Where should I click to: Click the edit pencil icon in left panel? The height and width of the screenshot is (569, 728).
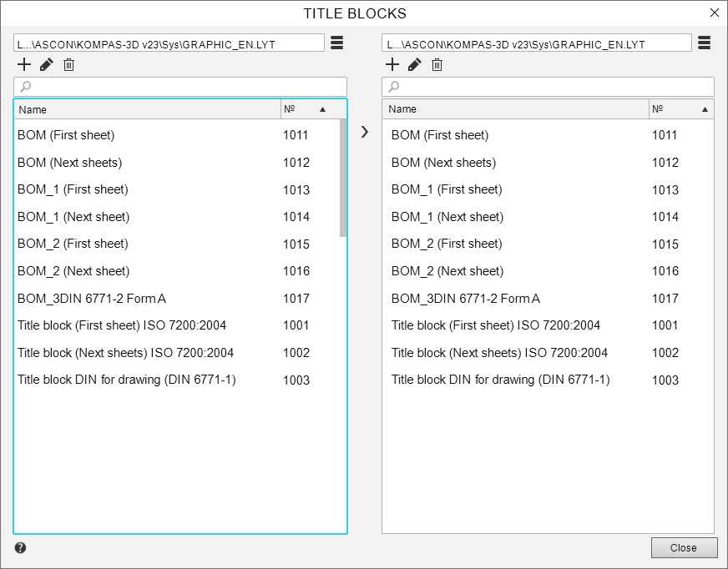tap(46, 65)
